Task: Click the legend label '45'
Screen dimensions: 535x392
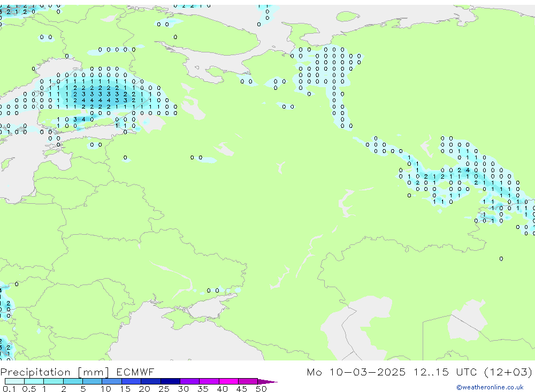Action: 242,389
